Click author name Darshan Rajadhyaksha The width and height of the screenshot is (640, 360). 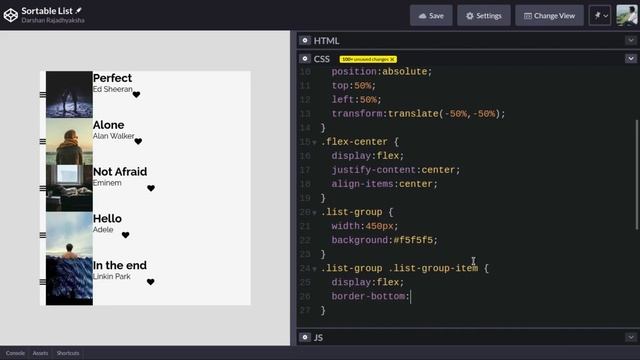tap(53, 20)
